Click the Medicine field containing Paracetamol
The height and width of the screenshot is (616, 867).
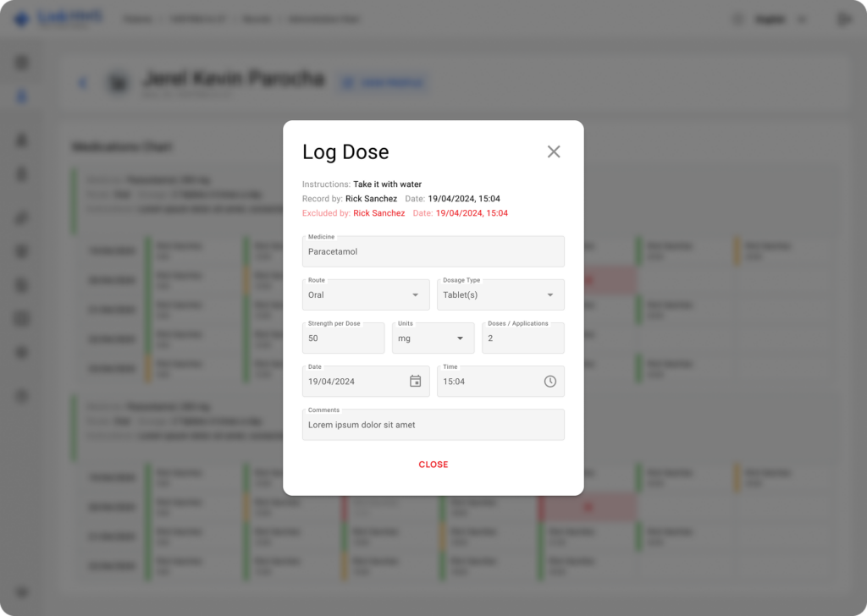(433, 252)
